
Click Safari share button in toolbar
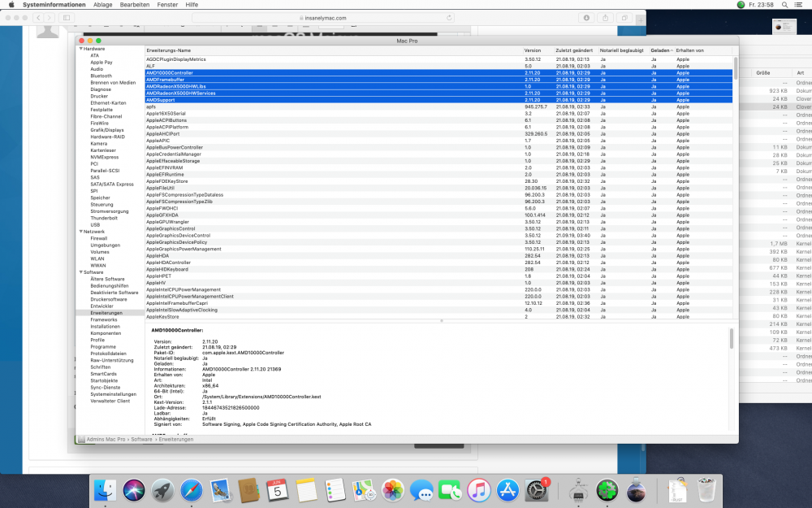(x=606, y=18)
